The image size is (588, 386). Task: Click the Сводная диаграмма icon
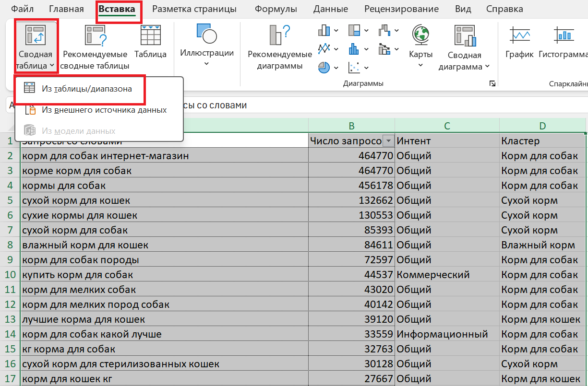click(x=464, y=36)
